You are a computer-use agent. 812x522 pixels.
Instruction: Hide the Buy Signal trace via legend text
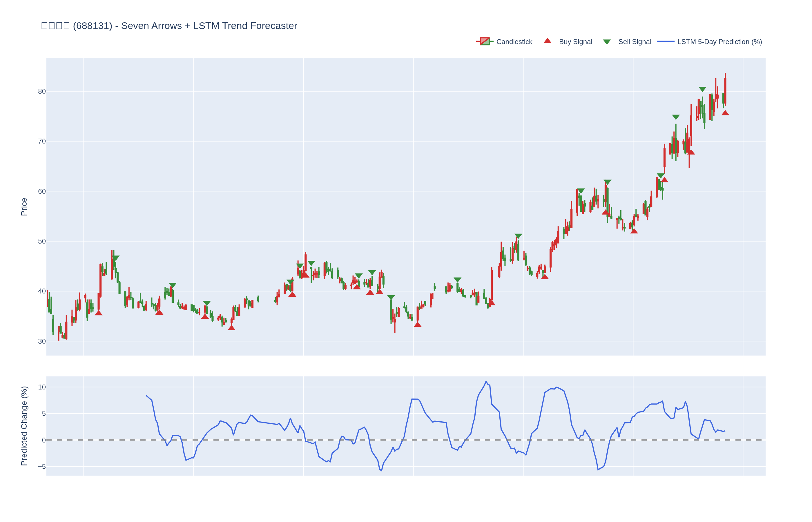point(575,42)
